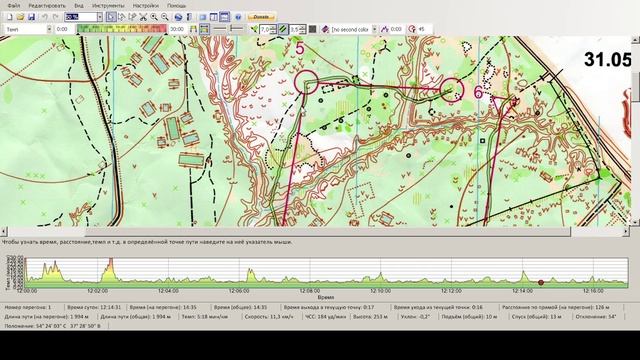The width and height of the screenshot is (640, 360).
Task: Click control circle 6 on map
Action: pyautogui.click(x=452, y=89)
